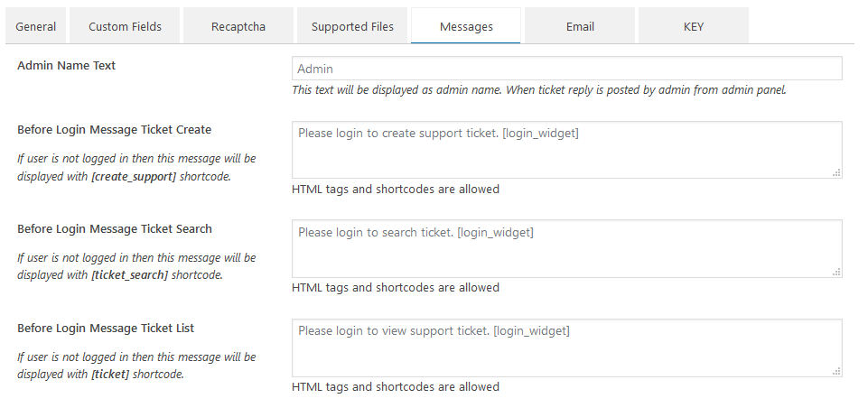Focus the Admin Name Text input field
868x417 pixels.
(567, 69)
